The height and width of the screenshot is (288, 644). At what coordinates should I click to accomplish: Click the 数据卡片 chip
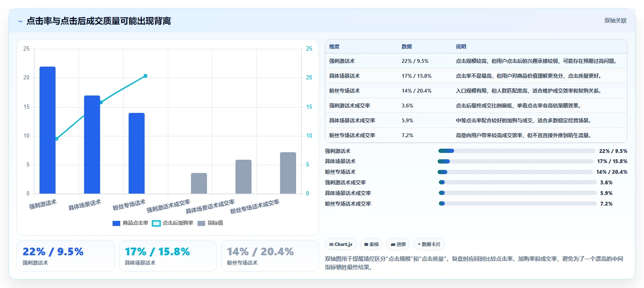click(429, 244)
